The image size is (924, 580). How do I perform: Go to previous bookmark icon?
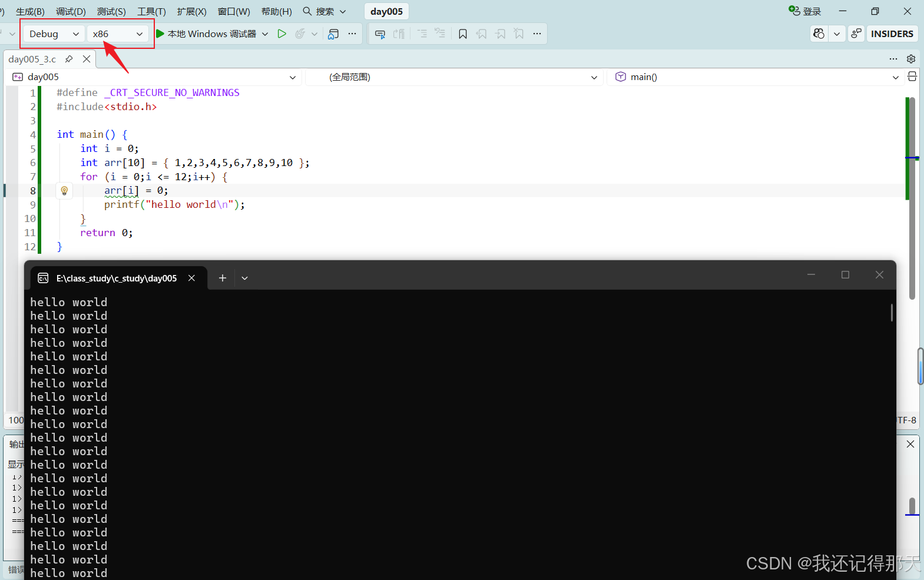pos(482,34)
